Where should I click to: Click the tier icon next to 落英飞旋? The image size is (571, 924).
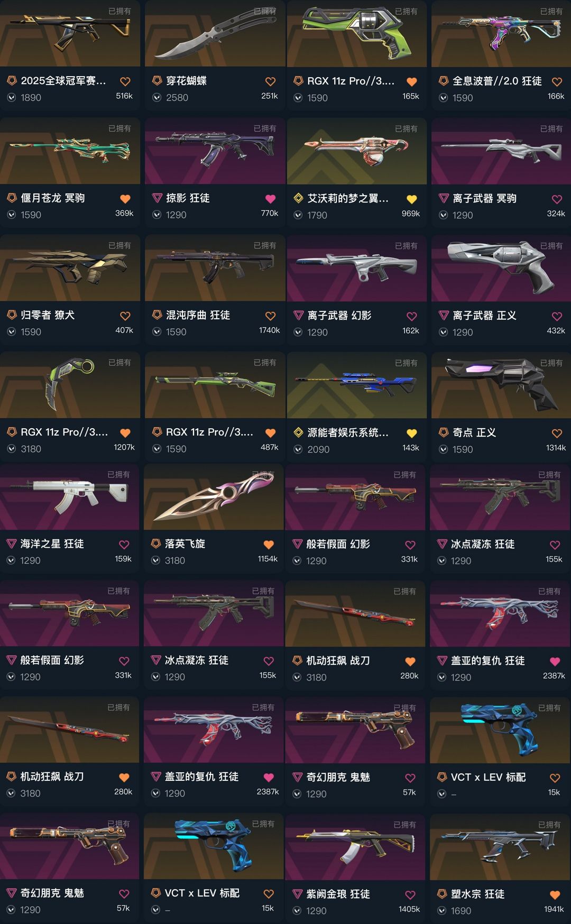[x=156, y=544]
